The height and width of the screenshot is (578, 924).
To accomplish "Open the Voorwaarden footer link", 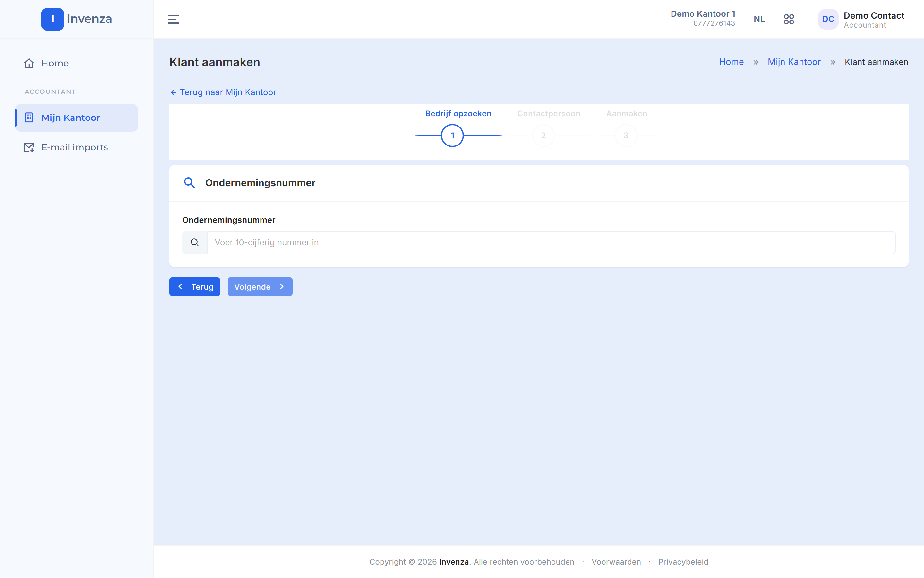I will (x=616, y=562).
